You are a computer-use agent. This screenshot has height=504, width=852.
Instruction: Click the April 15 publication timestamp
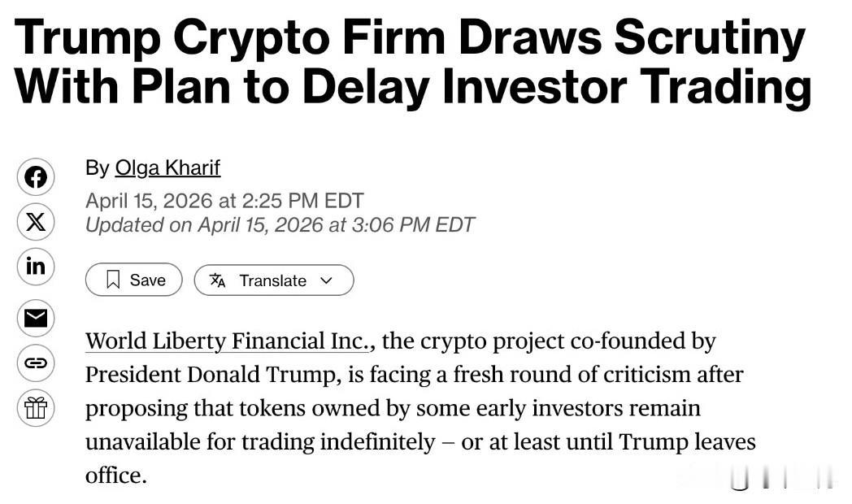click(224, 200)
